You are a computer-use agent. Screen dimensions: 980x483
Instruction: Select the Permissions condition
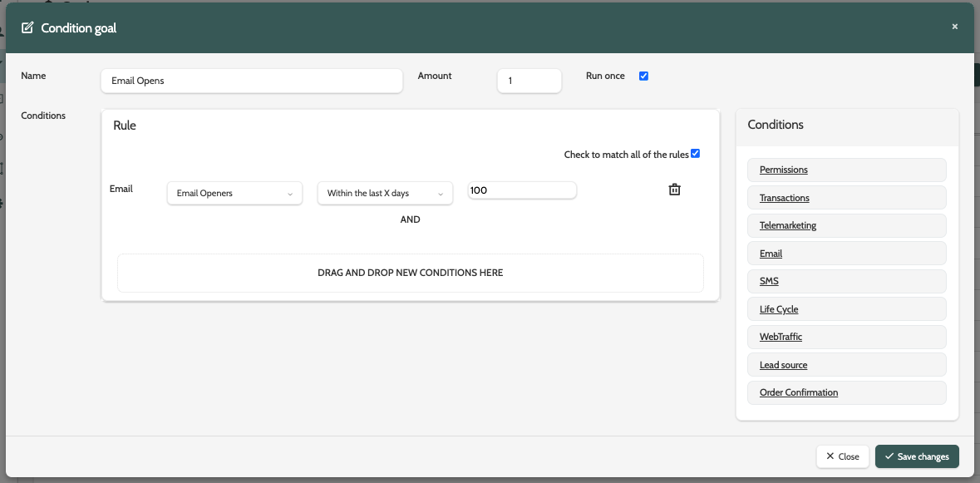(x=846, y=170)
